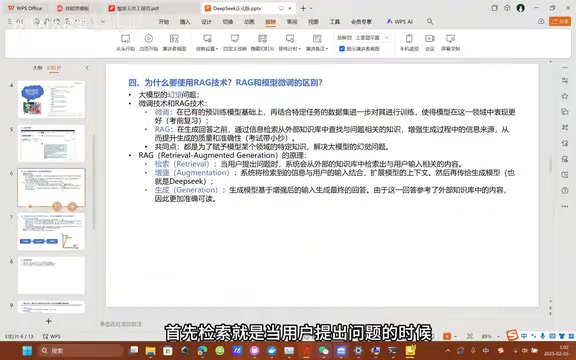Click the cloud sync icon near share
The height and width of the screenshot is (360, 576).
(x=541, y=22)
